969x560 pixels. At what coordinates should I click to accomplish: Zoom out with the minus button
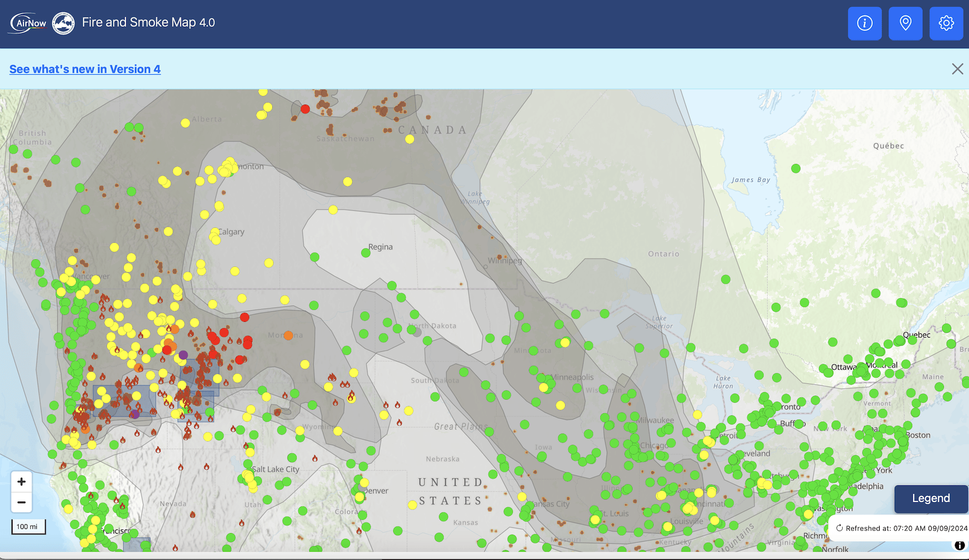click(x=22, y=502)
